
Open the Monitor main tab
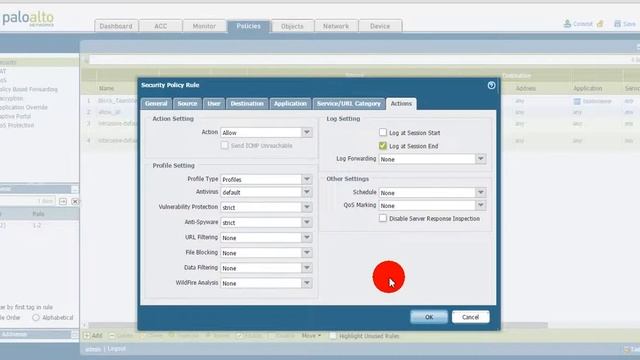[x=204, y=26]
